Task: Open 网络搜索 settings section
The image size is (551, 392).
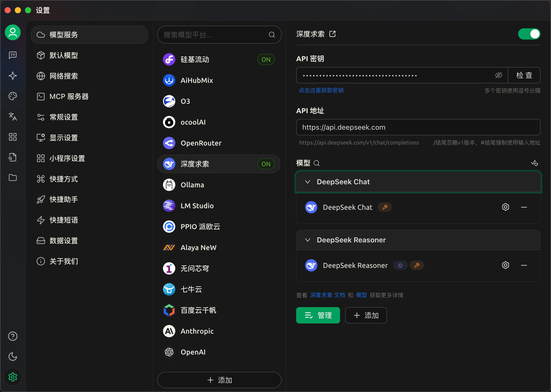Action: click(89, 76)
